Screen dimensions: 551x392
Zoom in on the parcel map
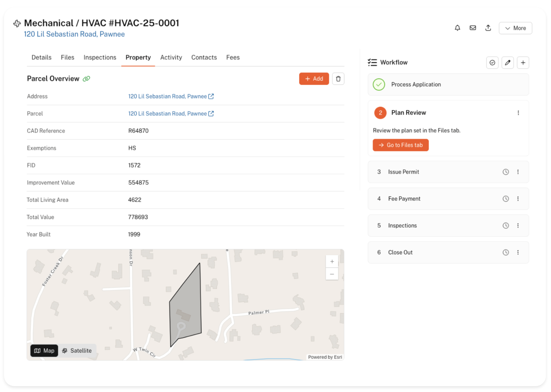[332, 261]
